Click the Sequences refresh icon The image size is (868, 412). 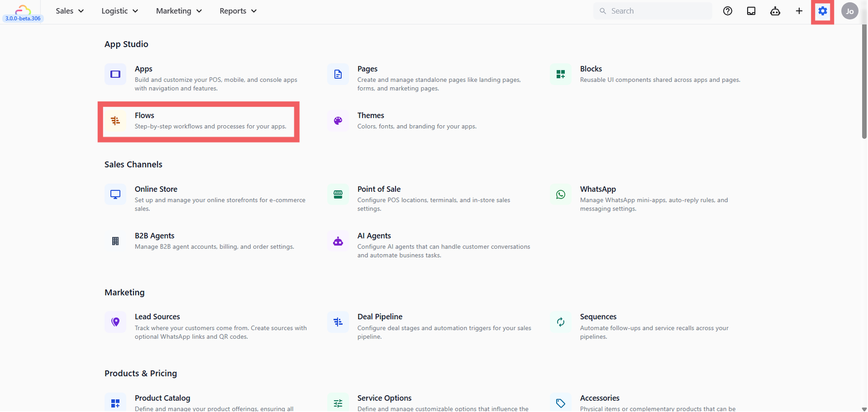coord(560,322)
